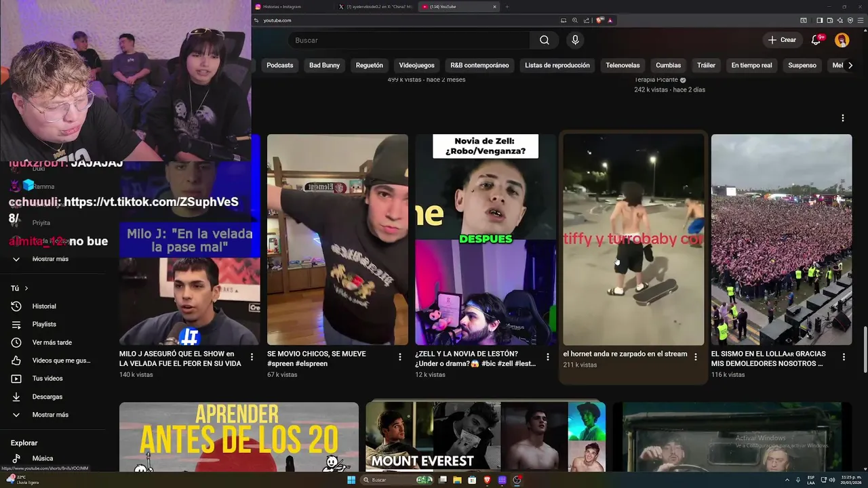
Task: Open title 'el hornet anda re zarpado en el stream'
Action: coord(625,354)
